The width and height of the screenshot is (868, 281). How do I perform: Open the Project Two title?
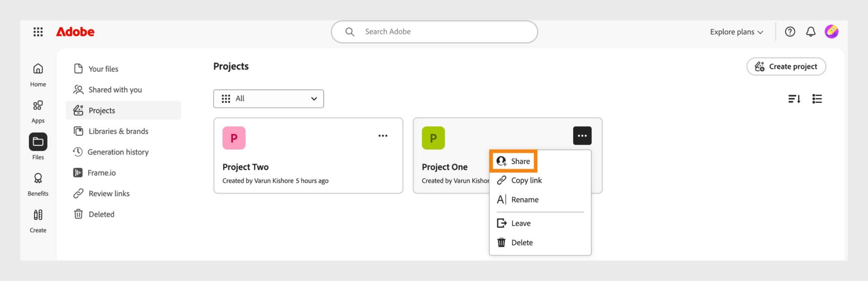pos(245,167)
